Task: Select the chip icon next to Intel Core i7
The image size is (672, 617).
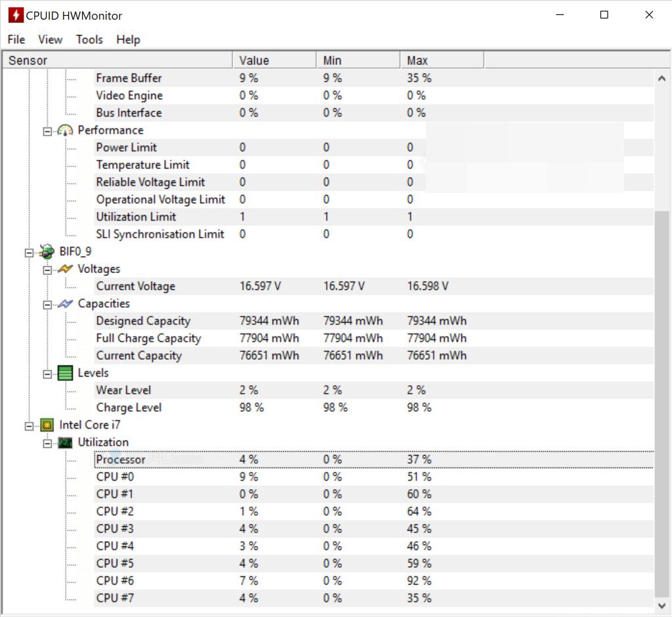Action: click(46, 425)
